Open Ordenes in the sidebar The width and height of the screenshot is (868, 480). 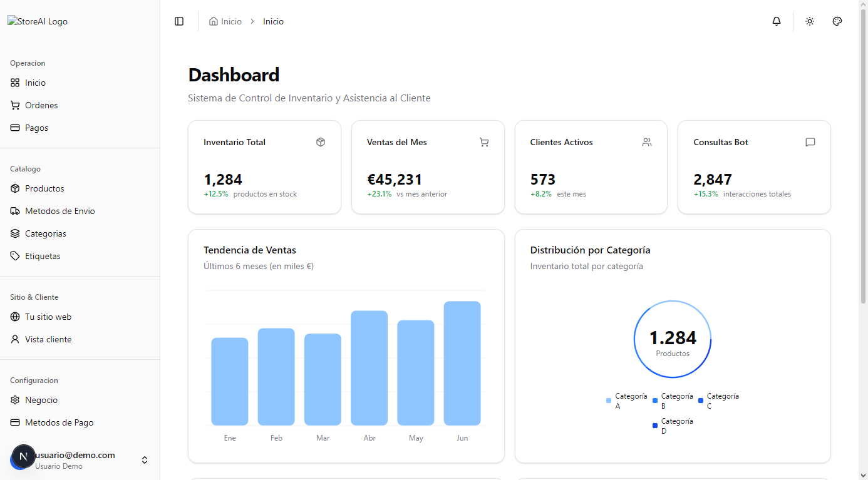pos(41,105)
